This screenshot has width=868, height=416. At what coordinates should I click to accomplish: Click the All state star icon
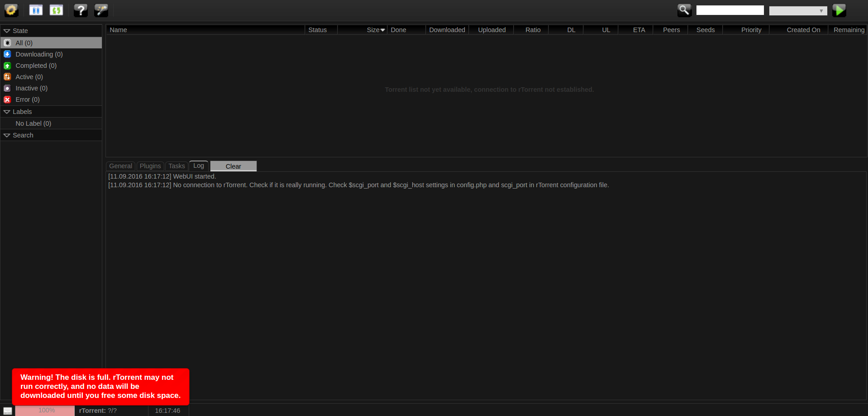click(7, 43)
